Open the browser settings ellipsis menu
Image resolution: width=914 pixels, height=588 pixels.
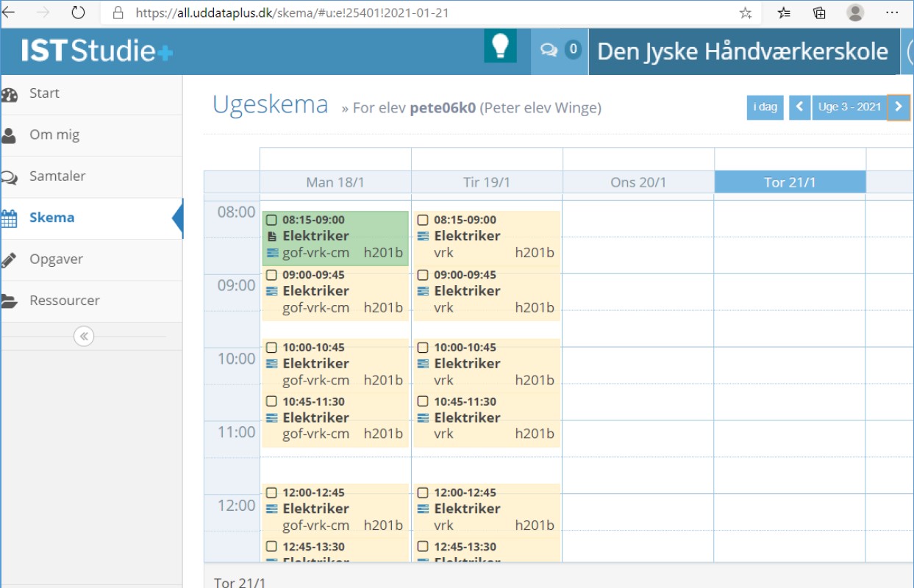[892, 12]
